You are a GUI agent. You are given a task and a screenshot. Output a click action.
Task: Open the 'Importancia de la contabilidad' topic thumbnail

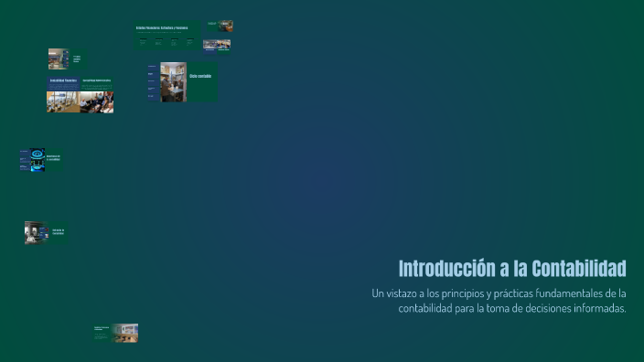(41, 160)
